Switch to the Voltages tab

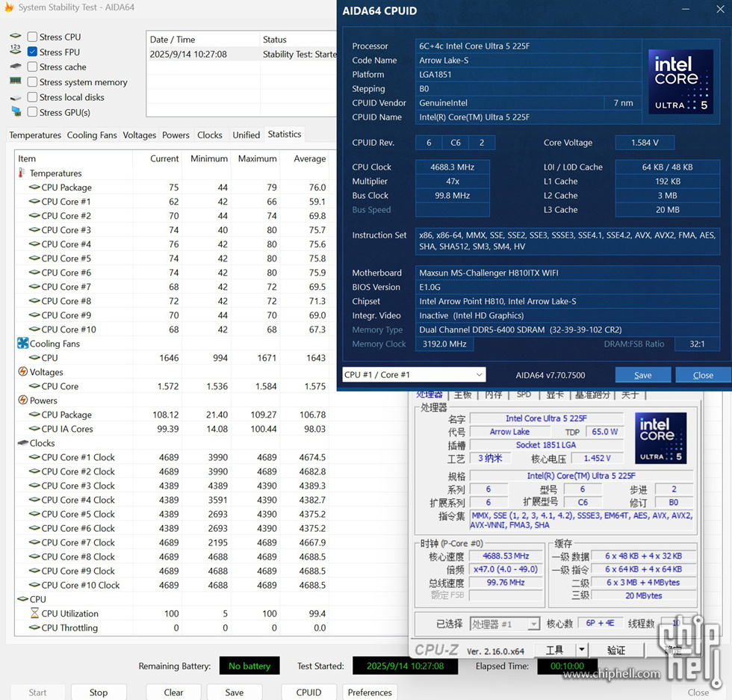139,135
